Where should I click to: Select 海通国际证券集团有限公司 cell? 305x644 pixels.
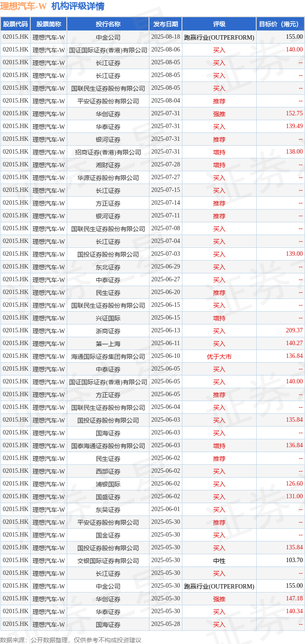pyautogui.click(x=108, y=357)
